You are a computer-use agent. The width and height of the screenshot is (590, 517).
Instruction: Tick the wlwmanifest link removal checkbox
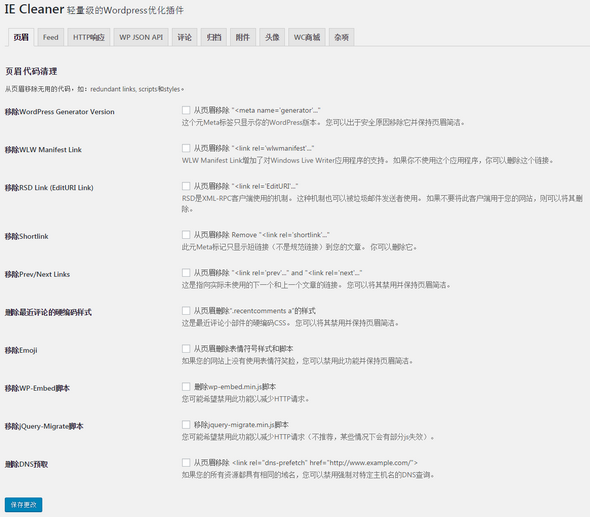[x=186, y=148]
